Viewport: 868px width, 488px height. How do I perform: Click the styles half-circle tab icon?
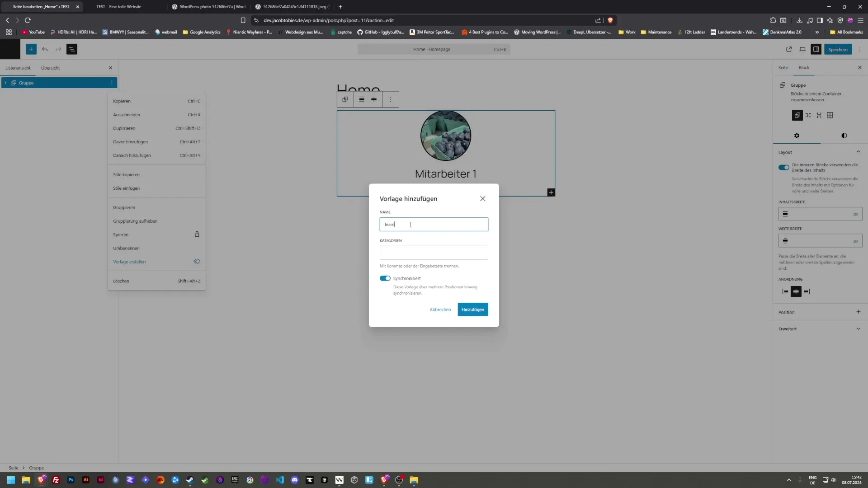pyautogui.click(x=844, y=136)
